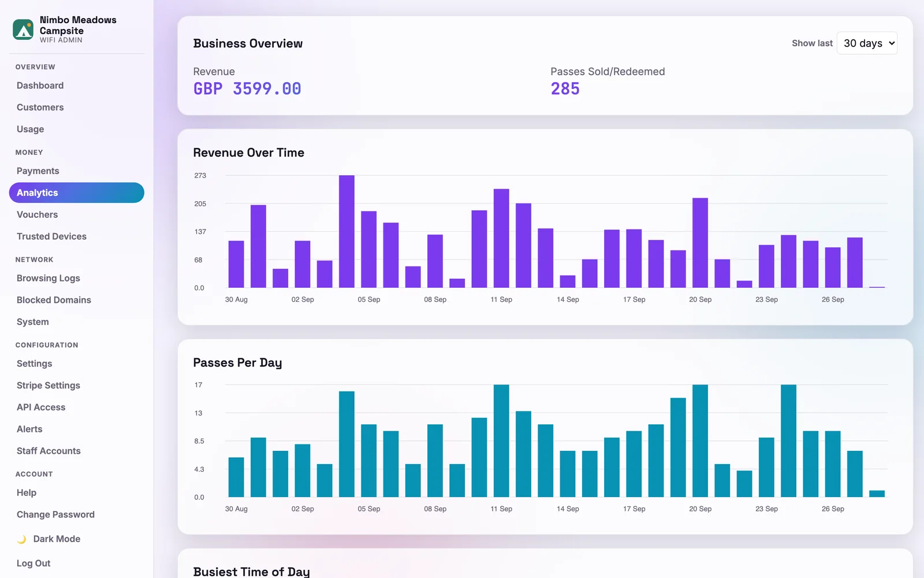Click the tallest revenue bar near 05 Sep
Image resolution: width=924 pixels, height=578 pixels.
point(346,231)
